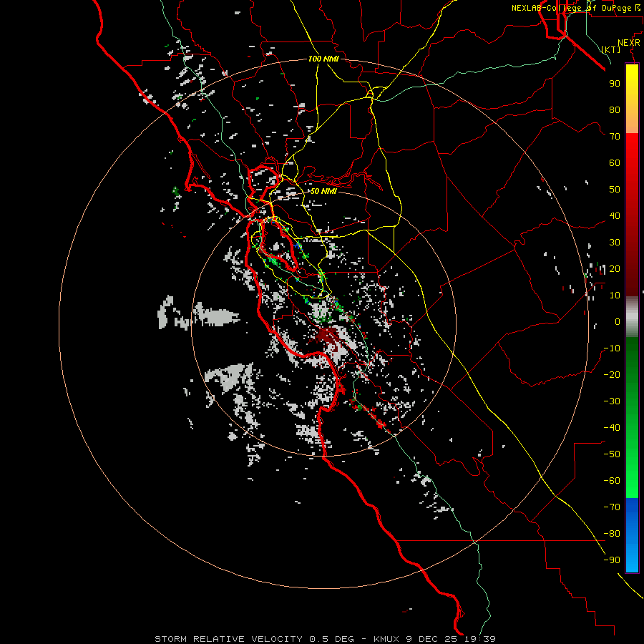644x644 pixels.
Task: Click the -90 value on velocity scale
Action: [612, 560]
